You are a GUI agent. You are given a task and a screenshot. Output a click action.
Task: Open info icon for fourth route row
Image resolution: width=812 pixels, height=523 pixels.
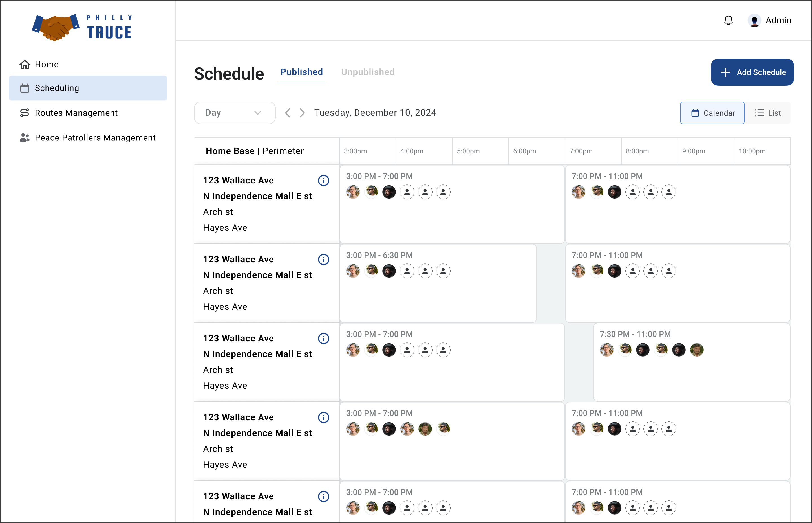tap(323, 417)
